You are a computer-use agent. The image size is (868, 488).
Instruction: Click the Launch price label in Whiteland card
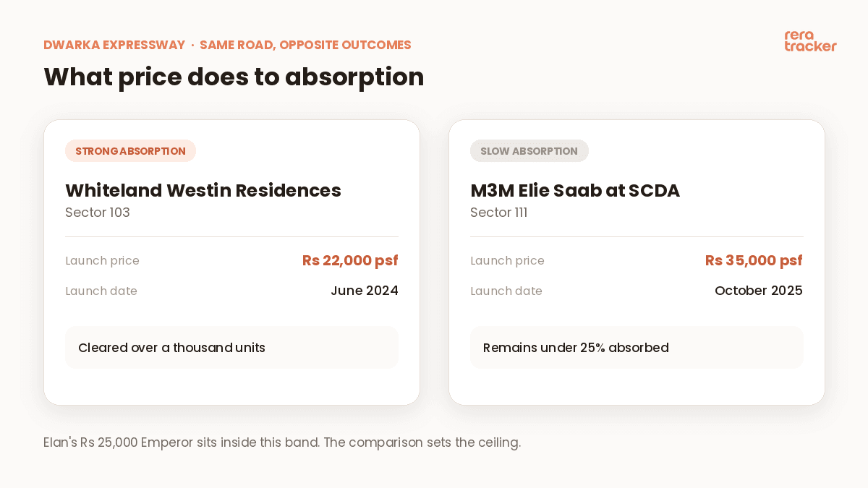click(102, 261)
